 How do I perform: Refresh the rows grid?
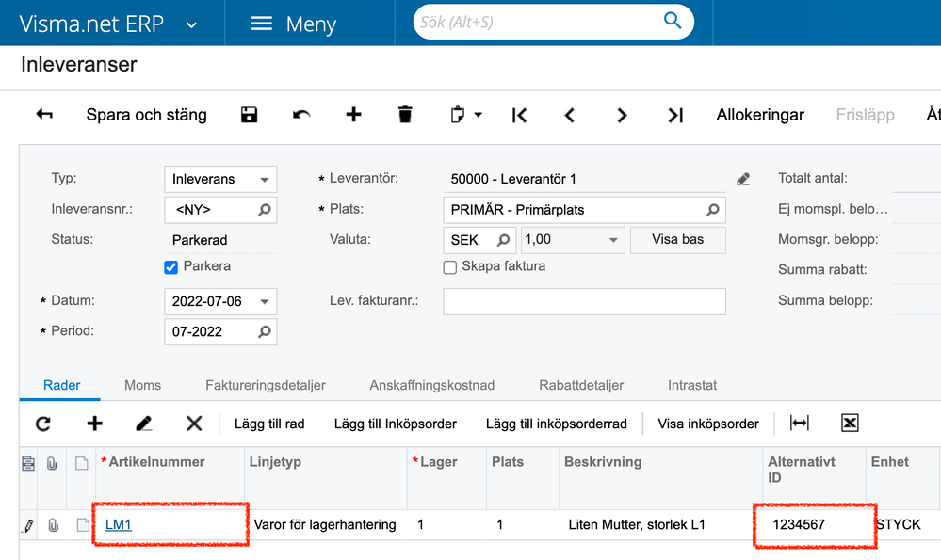[x=43, y=424]
